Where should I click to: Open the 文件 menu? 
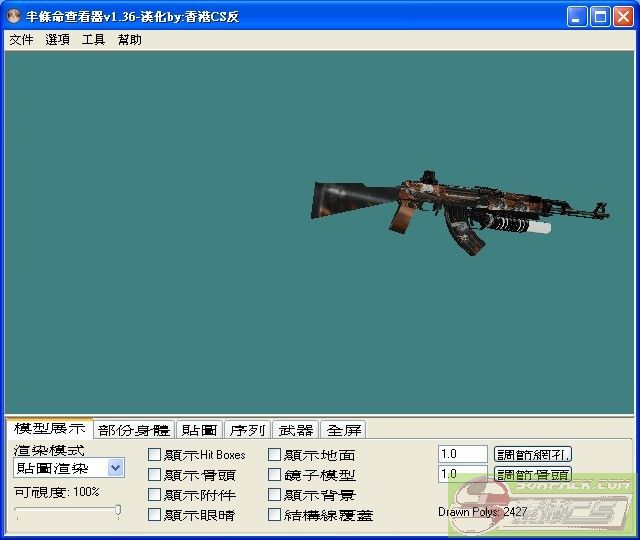tap(21, 40)
